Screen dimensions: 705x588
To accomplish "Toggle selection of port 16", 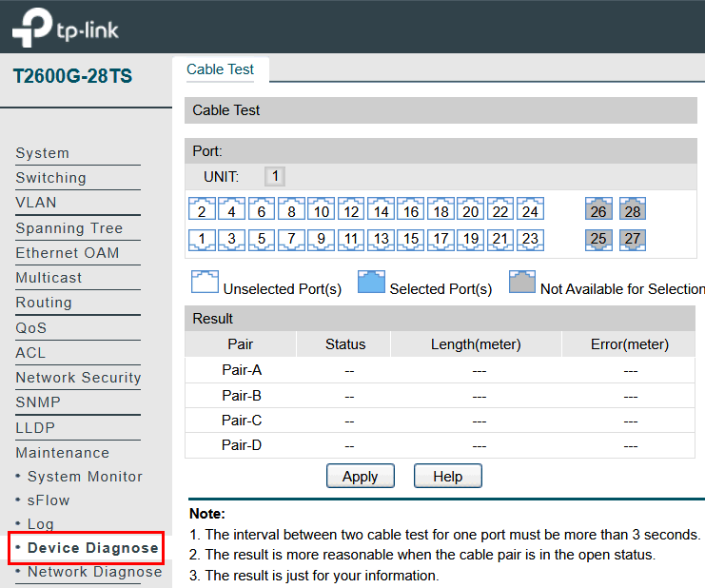I will coord(410,210).
